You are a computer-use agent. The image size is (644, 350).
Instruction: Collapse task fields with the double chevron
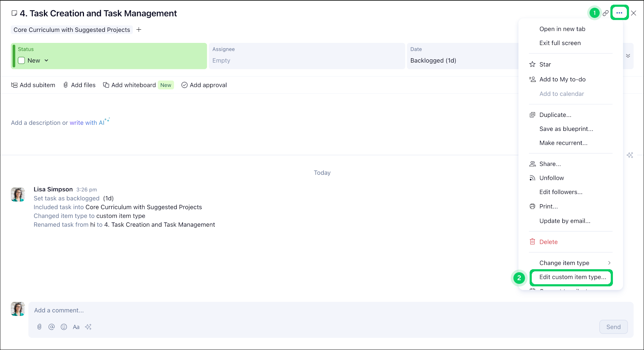pyautogui.click(x=628, y=56)
